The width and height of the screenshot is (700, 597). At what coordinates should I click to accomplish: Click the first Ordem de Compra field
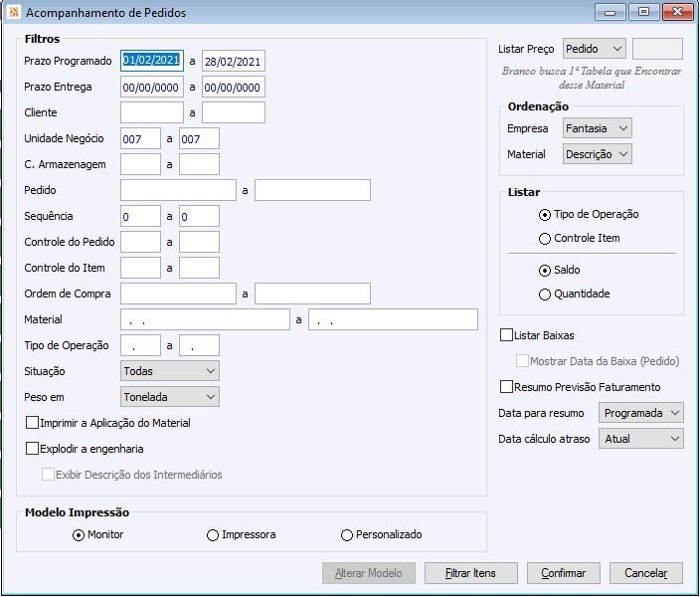pos(178,294)
